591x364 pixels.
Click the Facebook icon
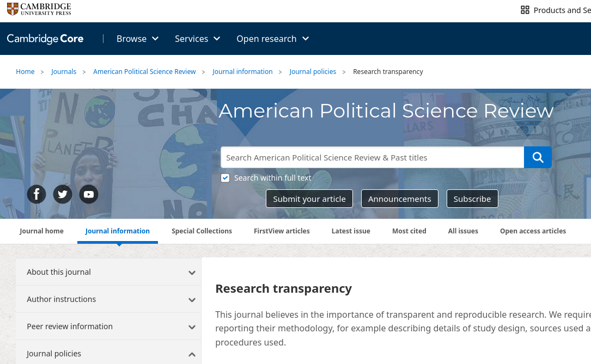(36, 194)
